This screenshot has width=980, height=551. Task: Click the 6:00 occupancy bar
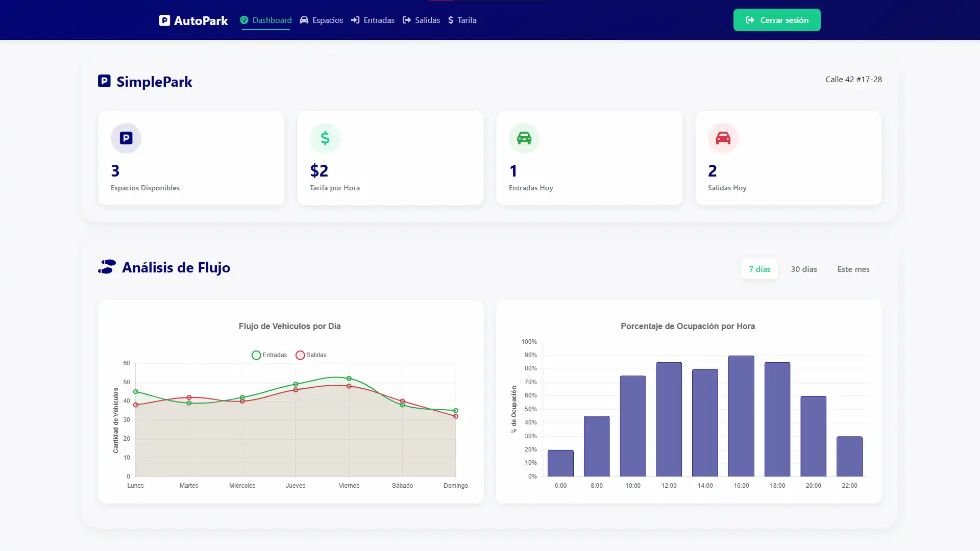click(560, 463)
